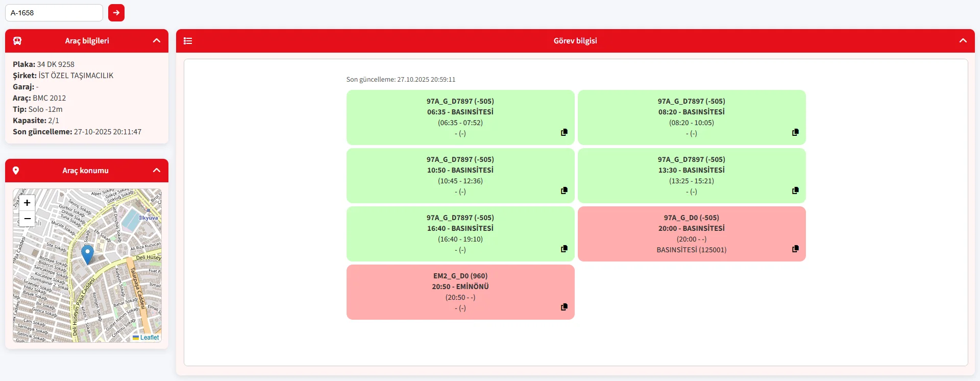Screen dimensions: 980x381
Task: Collapse the Görev bilgisi panel
Action: click(963, 41)
